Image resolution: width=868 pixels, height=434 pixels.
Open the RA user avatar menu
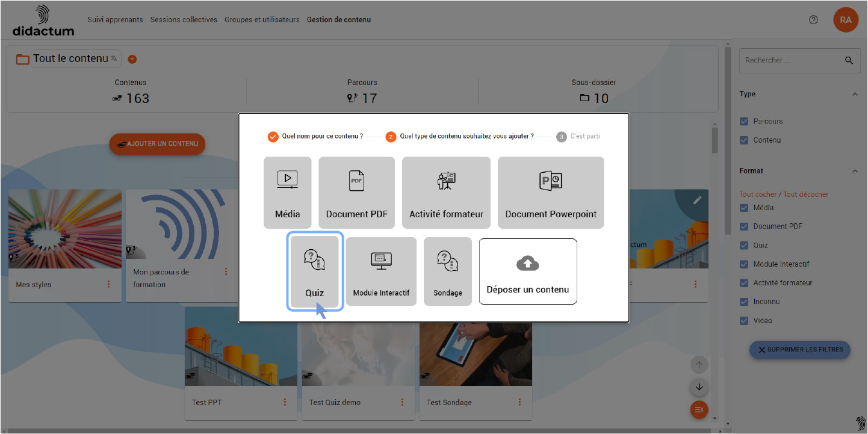point(846,20)
